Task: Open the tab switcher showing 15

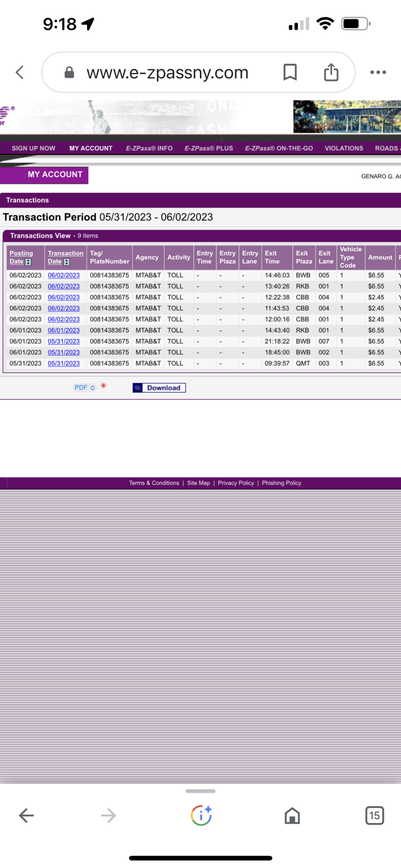Action: click(374, 815)
